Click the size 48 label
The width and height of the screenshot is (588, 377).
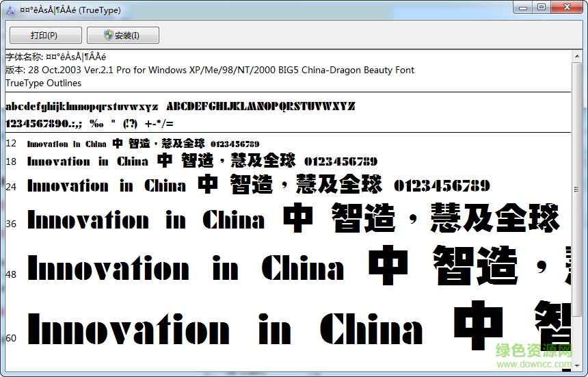point(11,274)
